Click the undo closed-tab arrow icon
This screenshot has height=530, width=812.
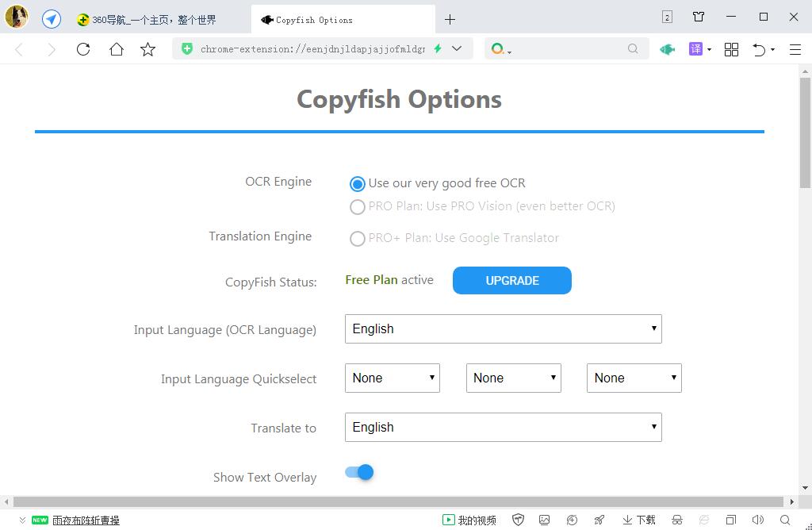coord(759,50)
